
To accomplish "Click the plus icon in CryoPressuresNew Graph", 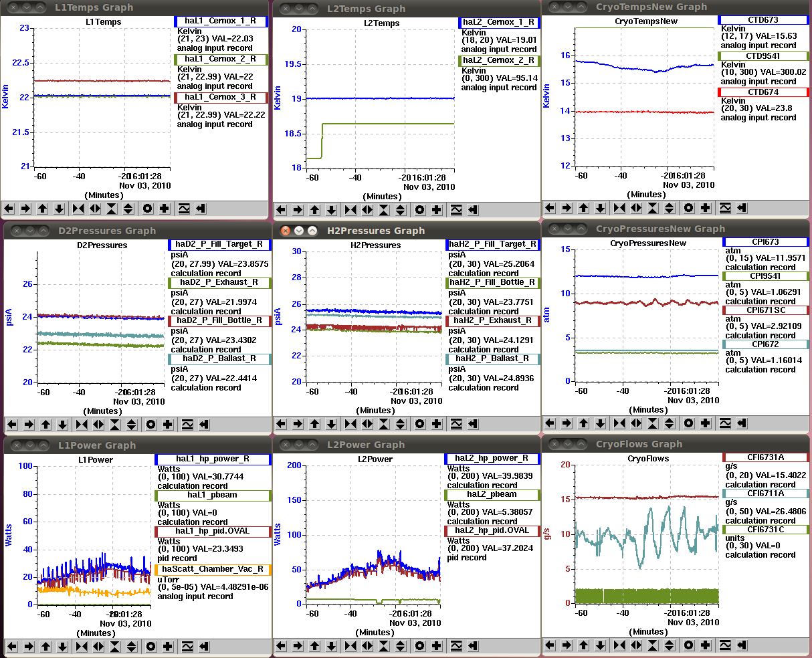I will [705, 423].
